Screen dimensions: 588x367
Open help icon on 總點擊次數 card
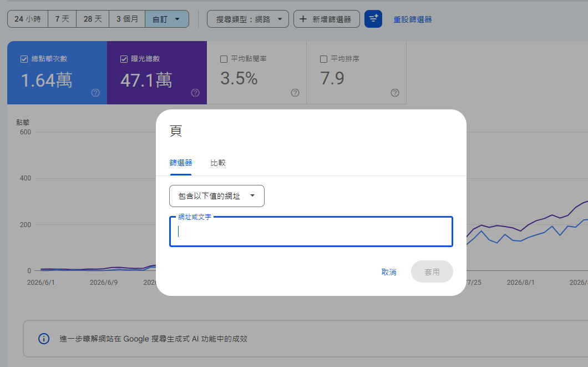(x=95, y=93)
